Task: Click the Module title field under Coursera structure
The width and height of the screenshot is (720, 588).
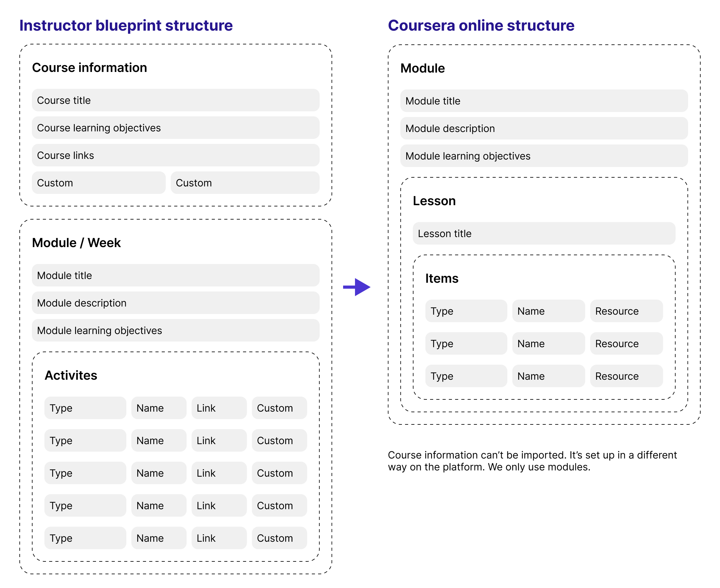Action: tap(544, 101)
